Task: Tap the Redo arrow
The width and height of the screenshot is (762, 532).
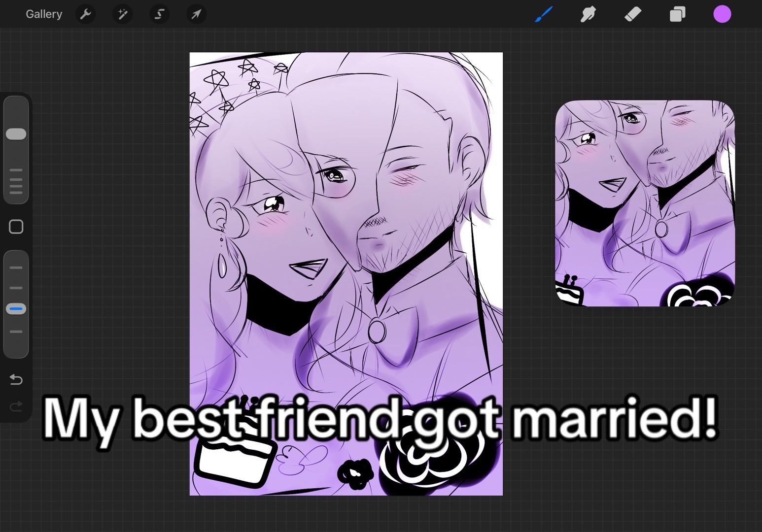Action: click(16, 406)
